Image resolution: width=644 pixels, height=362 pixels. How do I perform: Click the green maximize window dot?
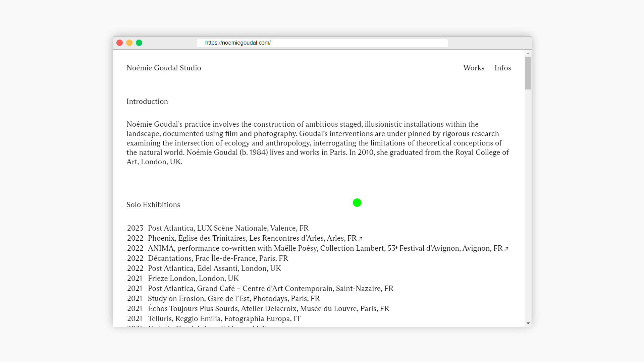pos(139,43)
